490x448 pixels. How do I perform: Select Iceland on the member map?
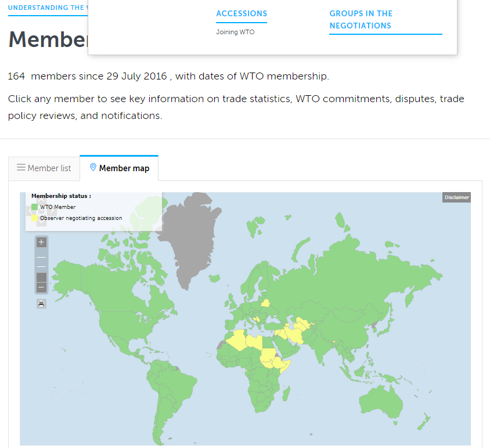click(215, 278)
